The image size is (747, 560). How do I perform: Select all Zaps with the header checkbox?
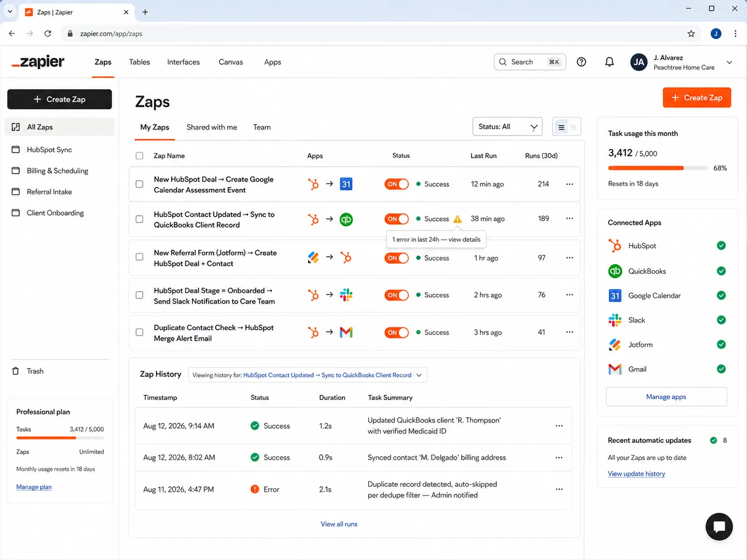(x=139, y=156)
